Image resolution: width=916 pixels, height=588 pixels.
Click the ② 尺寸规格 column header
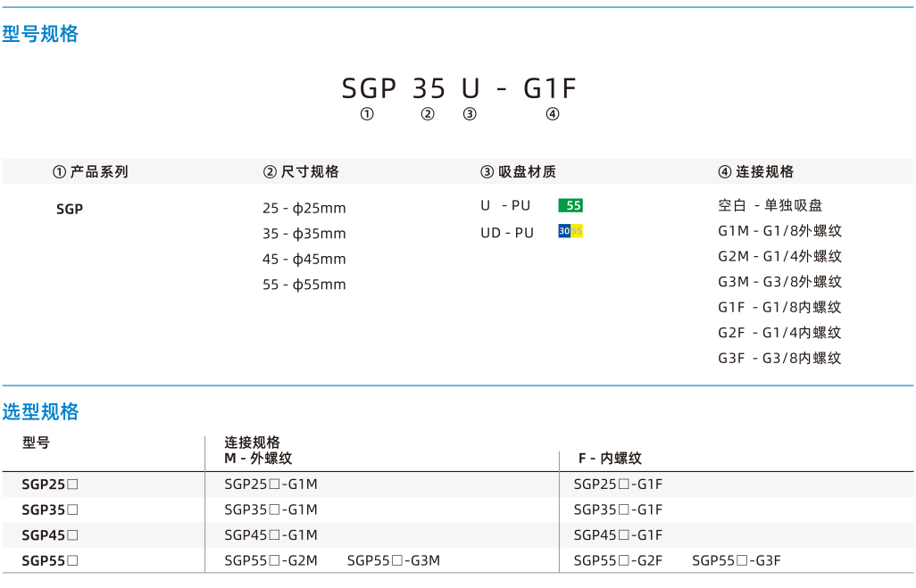click(301, 171)
